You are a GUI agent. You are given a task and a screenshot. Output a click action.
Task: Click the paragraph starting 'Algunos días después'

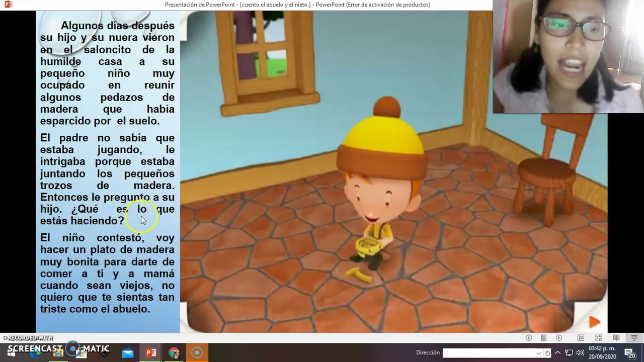(107, 73)
